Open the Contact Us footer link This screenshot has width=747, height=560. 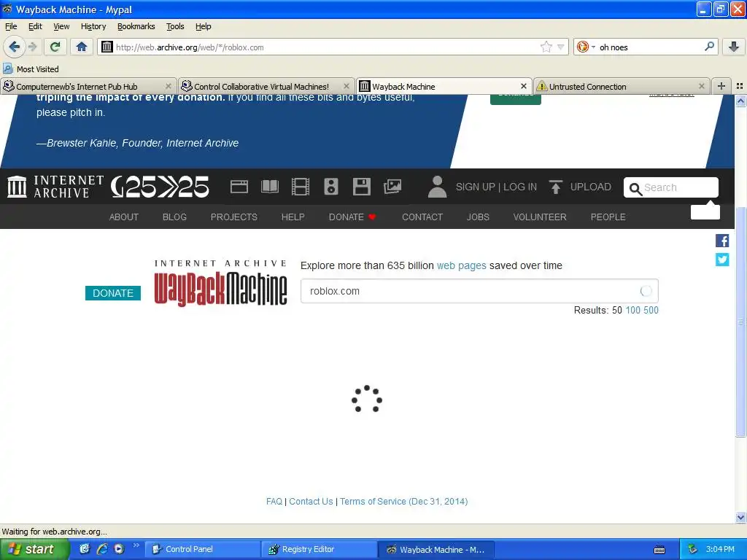(311, 501)
